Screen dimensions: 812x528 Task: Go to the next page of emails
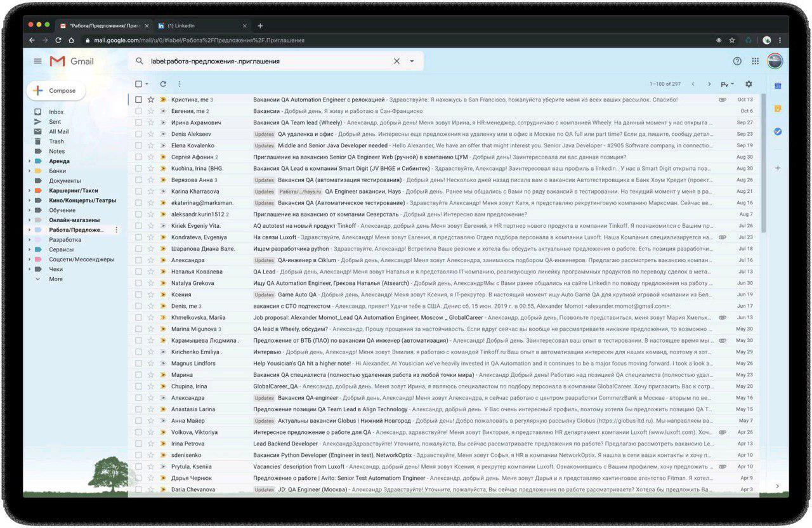click(x=709, y=84)
